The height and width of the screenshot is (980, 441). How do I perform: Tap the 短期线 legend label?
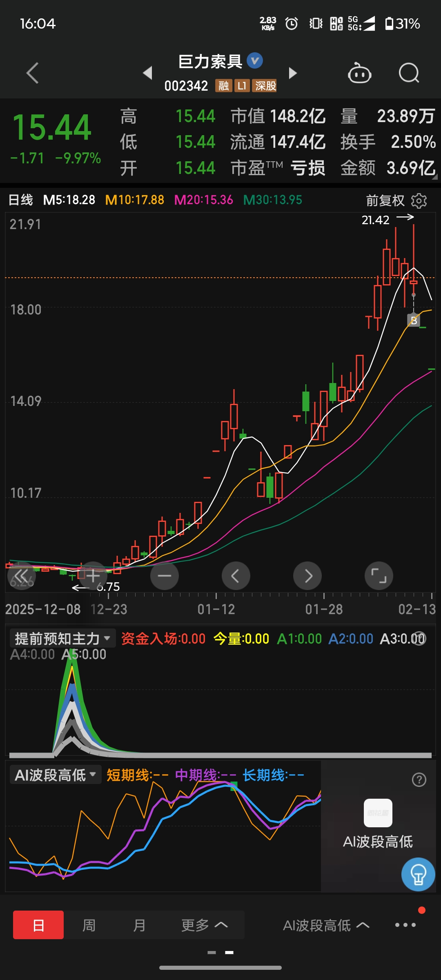click(137, 775)
